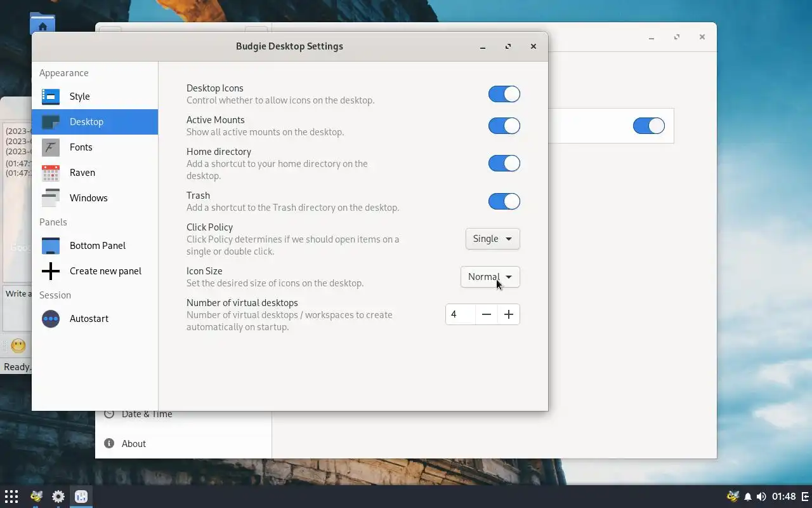
Task: Click the Appearance section heading
Action: [x=64, y=73]
